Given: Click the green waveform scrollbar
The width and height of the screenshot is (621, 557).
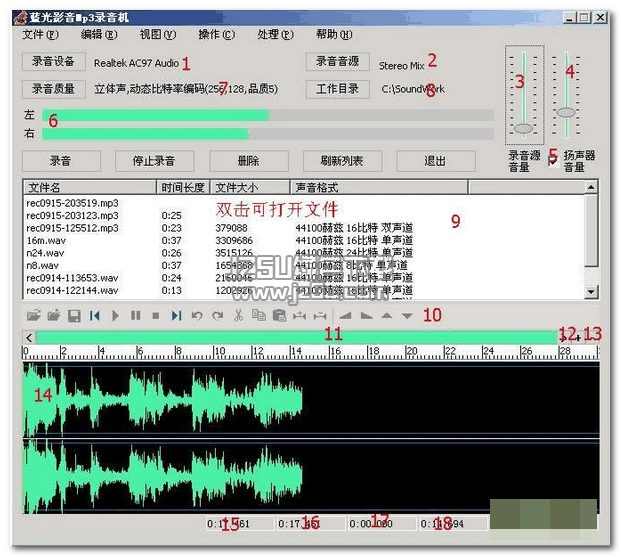Looking at the screenshot, I should (x=297, y=338).
